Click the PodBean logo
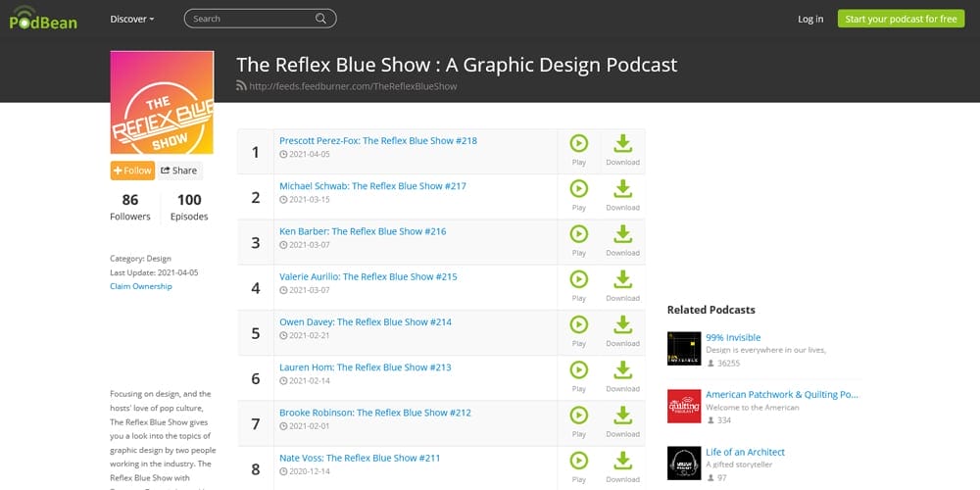 tap(43, 18)
